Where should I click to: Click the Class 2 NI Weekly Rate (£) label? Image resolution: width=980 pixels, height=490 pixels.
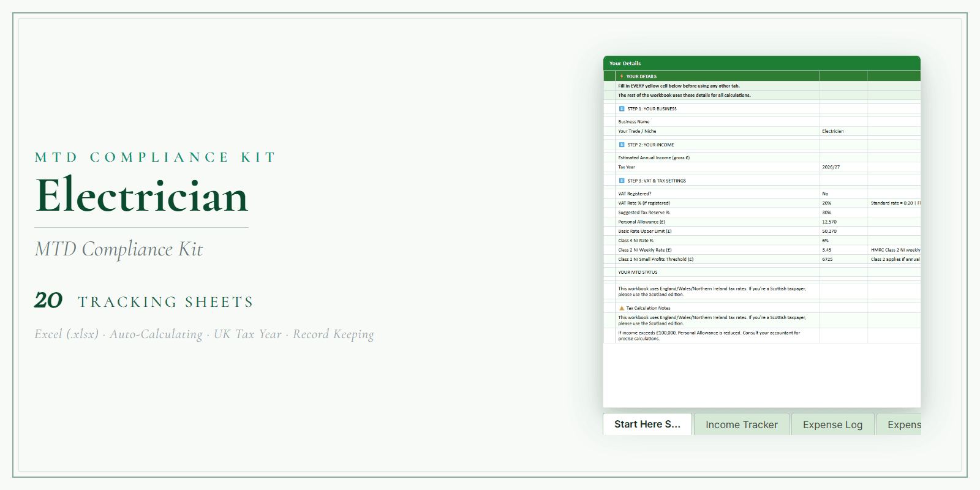(645, 250)
